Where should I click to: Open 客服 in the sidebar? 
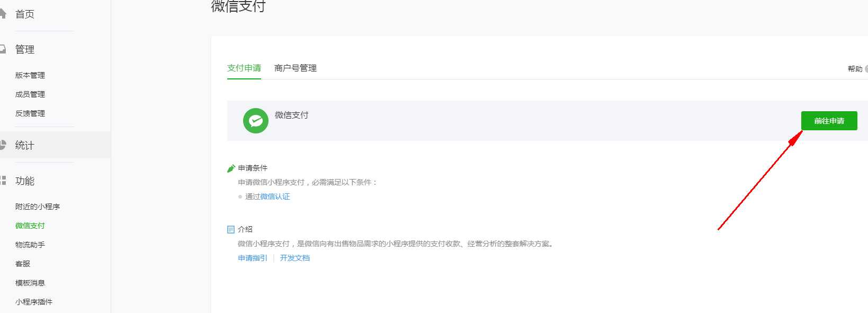click(23, 264)
